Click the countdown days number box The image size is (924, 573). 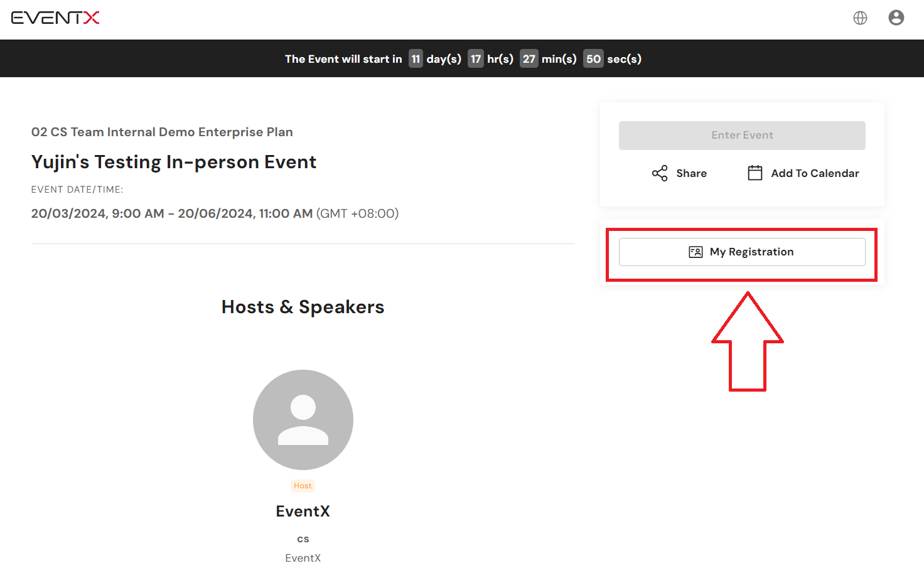pyautogui.click(x=416, y=59)
